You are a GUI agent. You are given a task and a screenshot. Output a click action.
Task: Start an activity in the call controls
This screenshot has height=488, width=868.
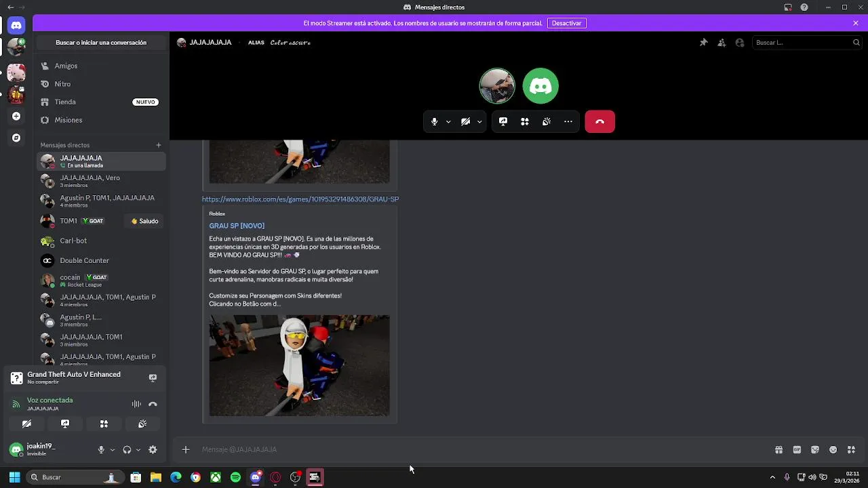tap(525, 121)
